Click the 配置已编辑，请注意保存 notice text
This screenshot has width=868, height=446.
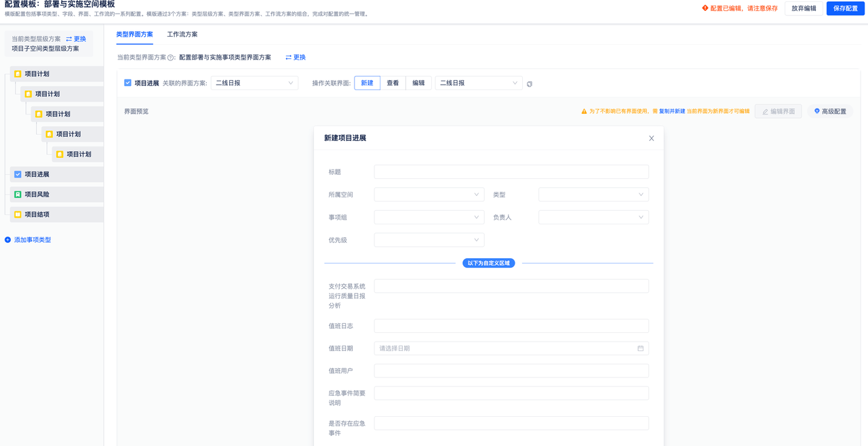(744, 8)
